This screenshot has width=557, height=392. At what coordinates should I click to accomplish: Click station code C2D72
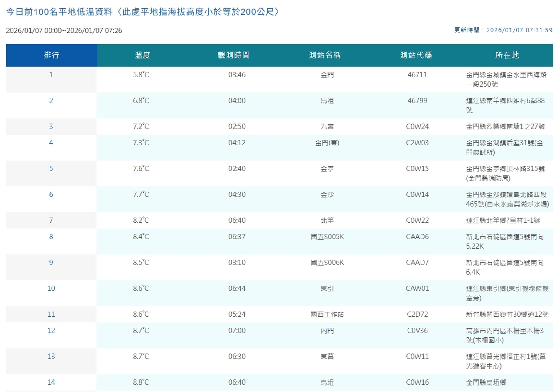(x=417, y=315)
